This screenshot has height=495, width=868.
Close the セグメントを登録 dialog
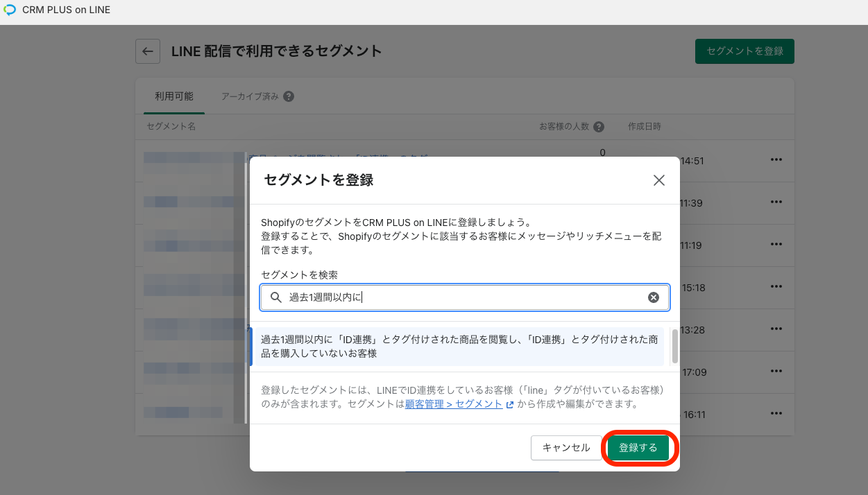659,180
